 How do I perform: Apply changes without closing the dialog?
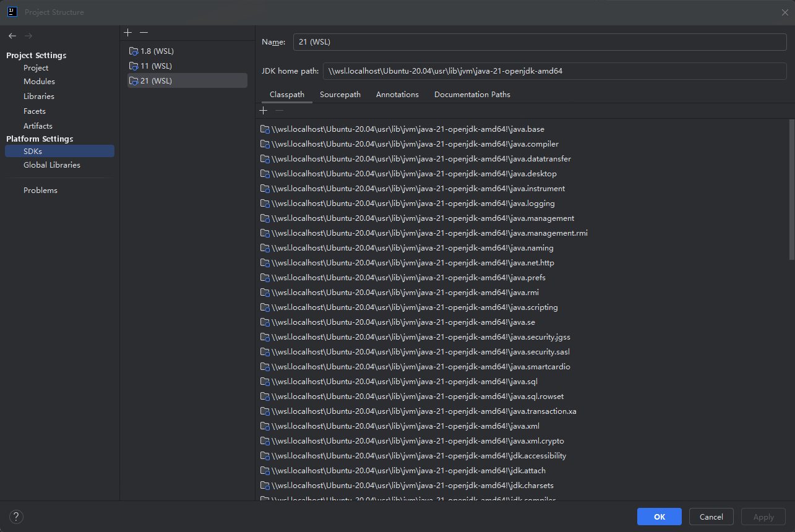tap(763, 517)
